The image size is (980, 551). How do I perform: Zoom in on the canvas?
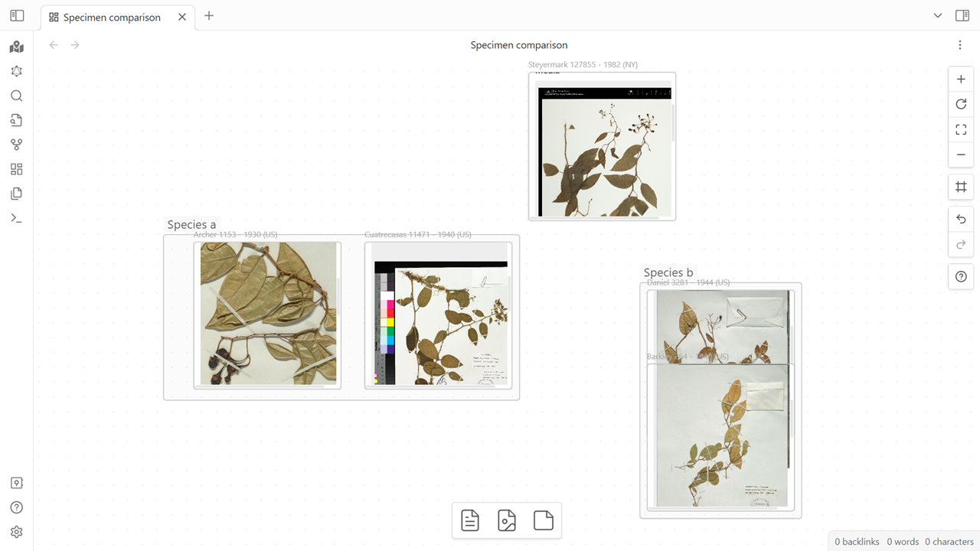962,80
